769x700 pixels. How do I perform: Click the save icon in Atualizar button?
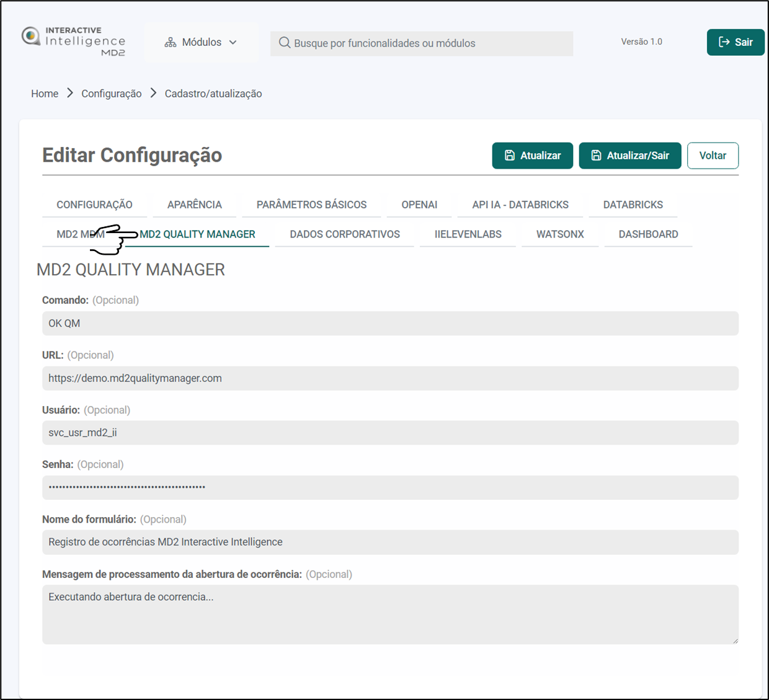(x=510, y=156)
